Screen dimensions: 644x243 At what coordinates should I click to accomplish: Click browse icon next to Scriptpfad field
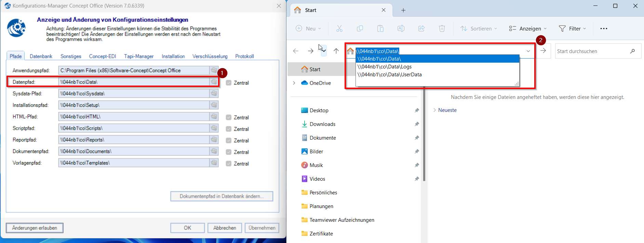[x=214, y=128]
